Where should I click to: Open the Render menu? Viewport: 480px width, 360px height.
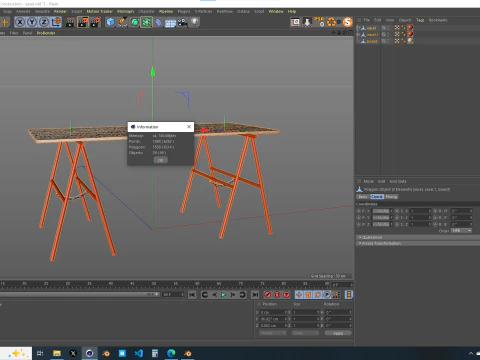[x=60, y=11]
